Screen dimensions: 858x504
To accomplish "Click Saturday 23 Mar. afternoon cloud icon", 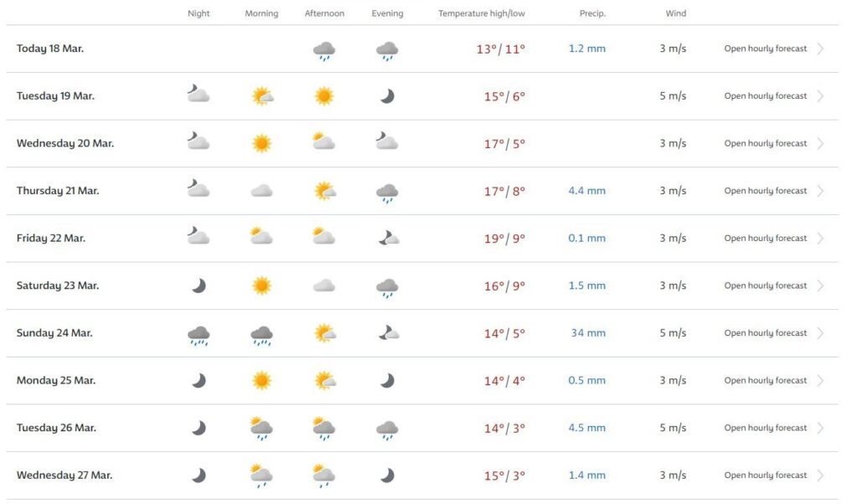I will click(x=324, y=286).
